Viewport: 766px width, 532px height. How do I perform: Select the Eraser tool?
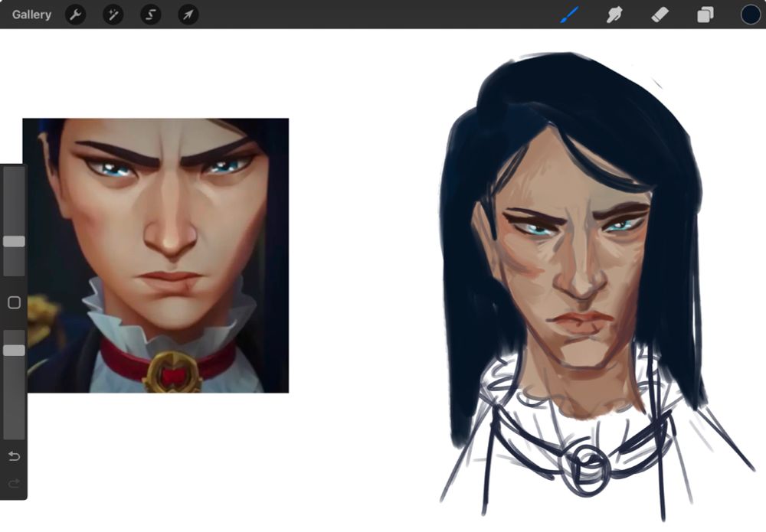(660, 15)
